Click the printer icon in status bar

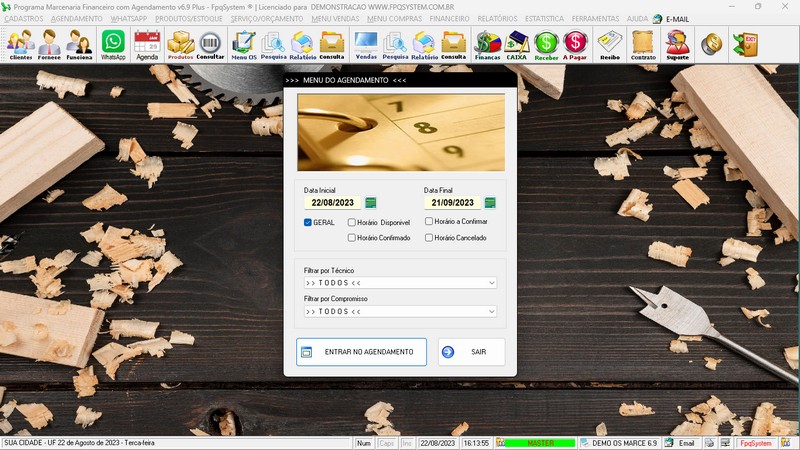[710, 443]
